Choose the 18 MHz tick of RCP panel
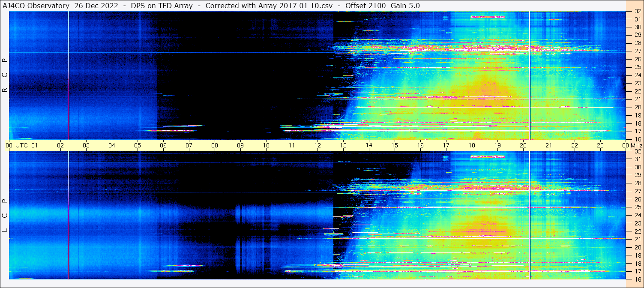This screenshot has width=644, height=288. point(637,123)
